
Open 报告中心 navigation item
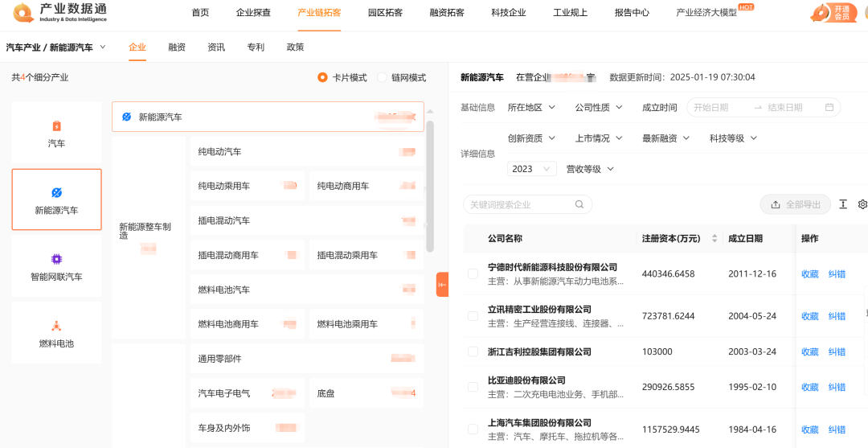click(x=633, y=13)
